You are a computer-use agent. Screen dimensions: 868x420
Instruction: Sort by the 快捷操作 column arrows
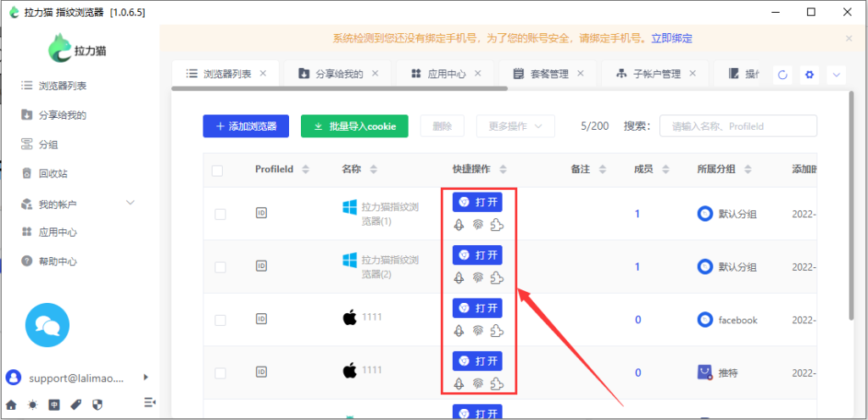[x=503, y=170]
